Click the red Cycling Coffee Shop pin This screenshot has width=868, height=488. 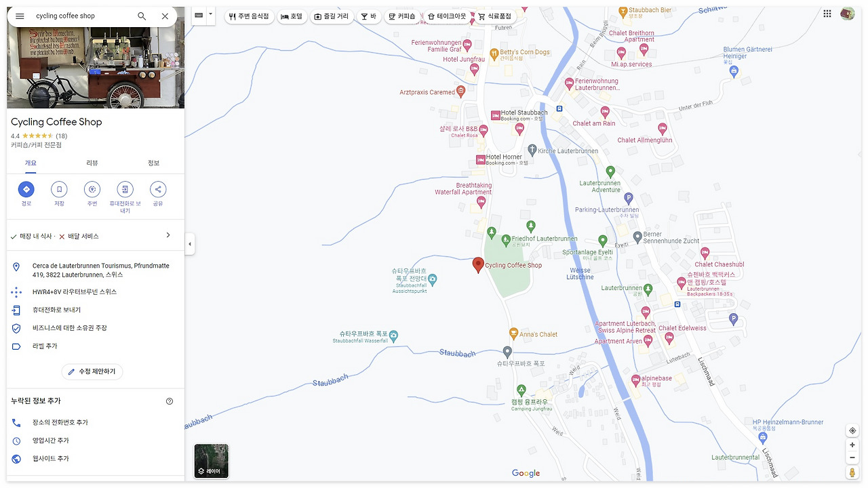[478, 264]
